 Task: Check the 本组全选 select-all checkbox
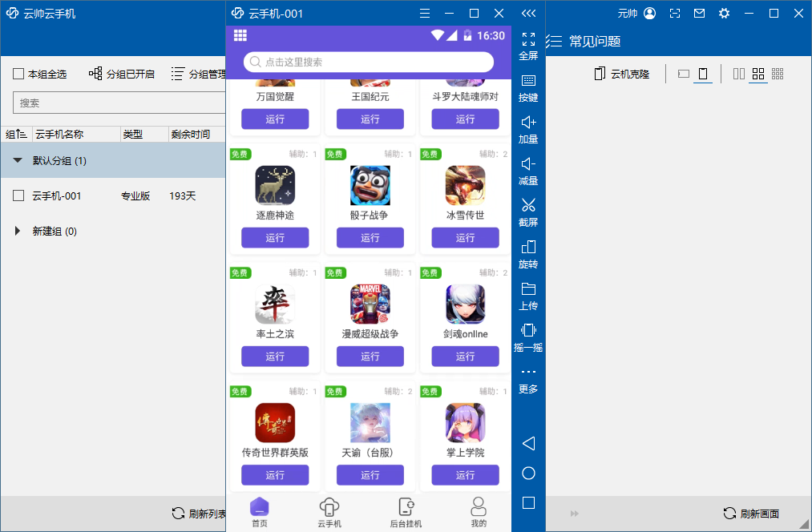click(x=18, y=74)
